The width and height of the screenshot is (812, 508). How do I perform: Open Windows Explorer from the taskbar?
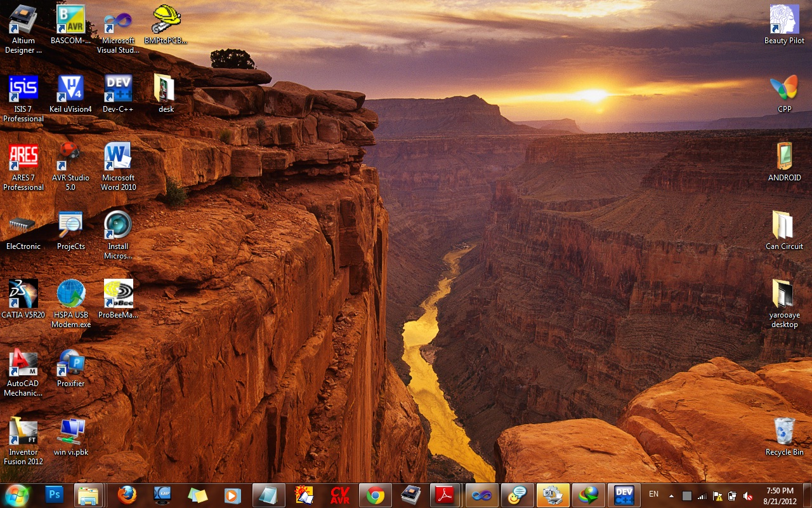89,495
